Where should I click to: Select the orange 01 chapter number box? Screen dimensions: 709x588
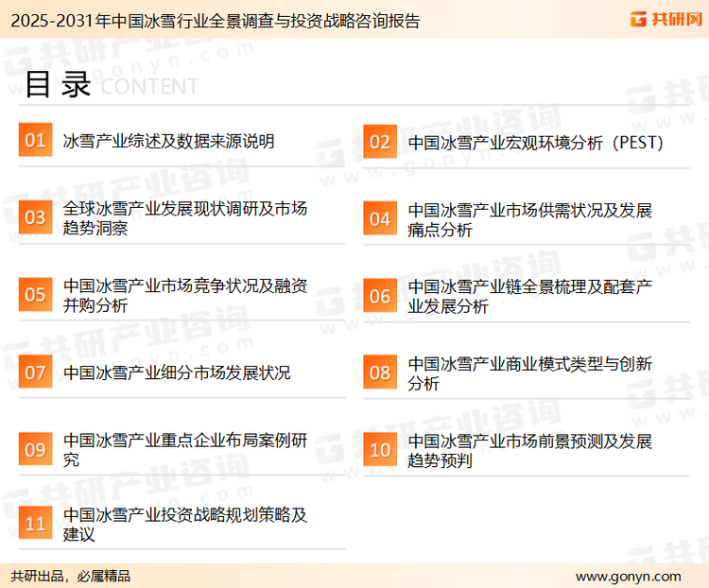tap(35, 140)
